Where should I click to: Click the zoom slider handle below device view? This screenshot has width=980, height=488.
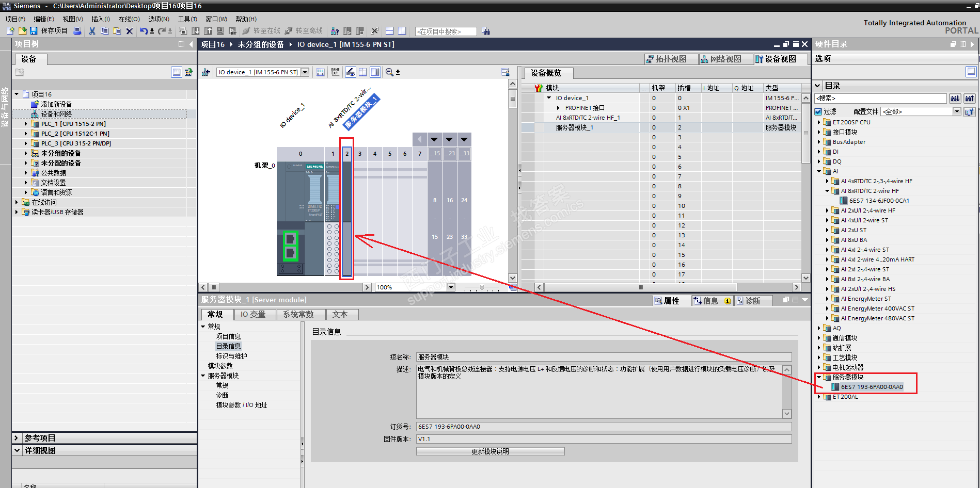point(482,287)
